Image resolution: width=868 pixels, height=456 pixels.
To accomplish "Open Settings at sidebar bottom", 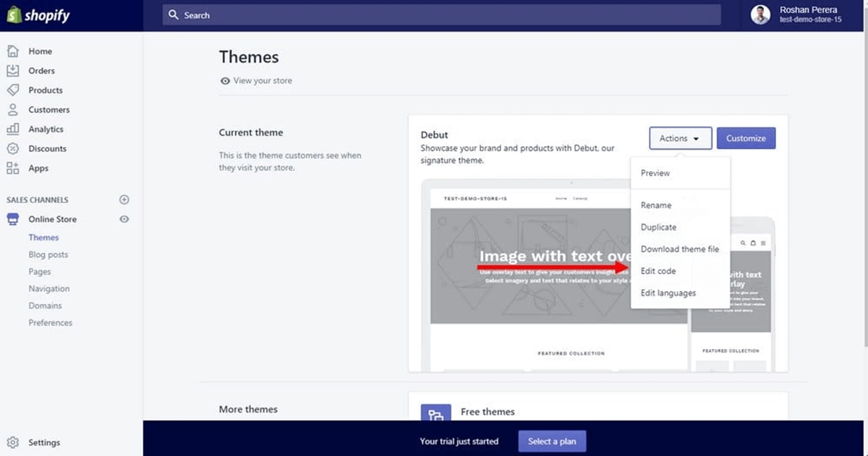I will pyautogui.click(x=43, y=442).
